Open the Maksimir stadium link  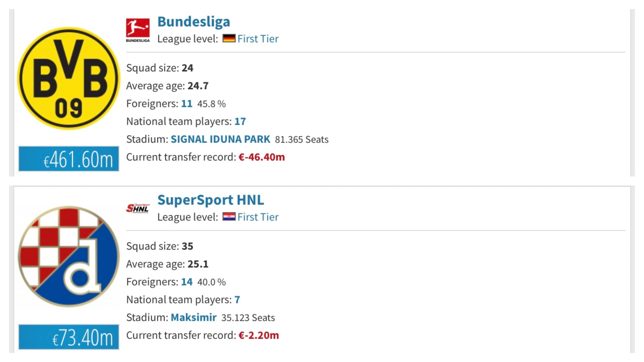click(x=194, y=318)
